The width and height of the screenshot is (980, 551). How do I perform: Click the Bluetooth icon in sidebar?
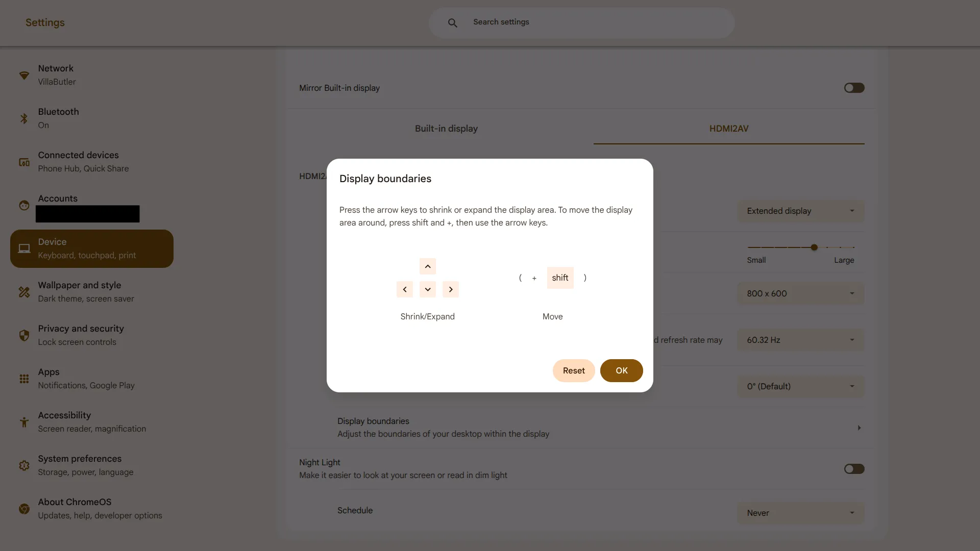pos(24,118)
